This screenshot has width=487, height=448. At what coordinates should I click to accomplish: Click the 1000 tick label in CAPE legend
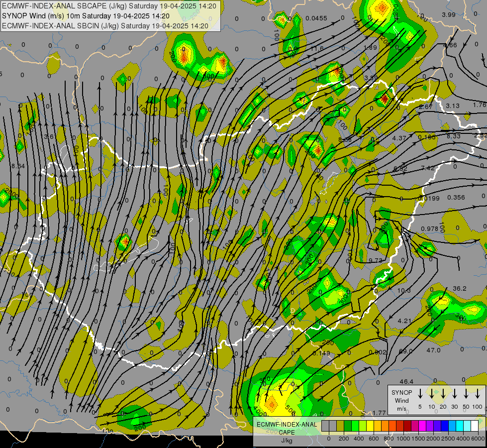403,439
